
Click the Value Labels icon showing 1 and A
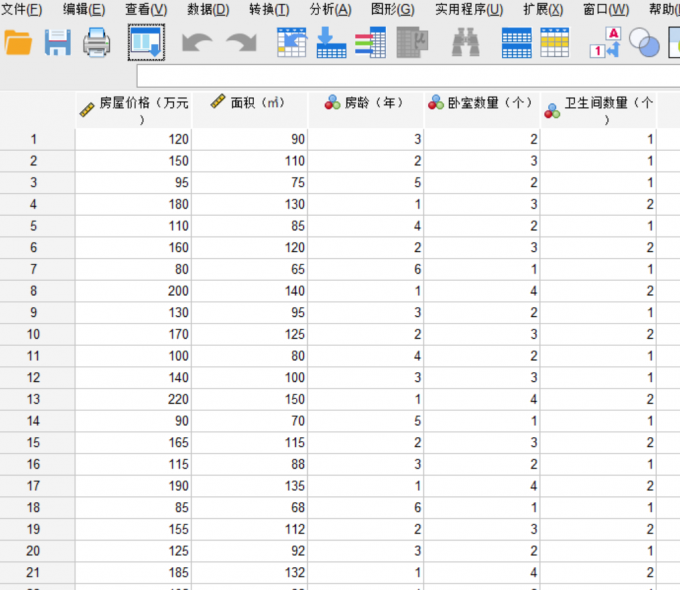[x=605, y=43]
